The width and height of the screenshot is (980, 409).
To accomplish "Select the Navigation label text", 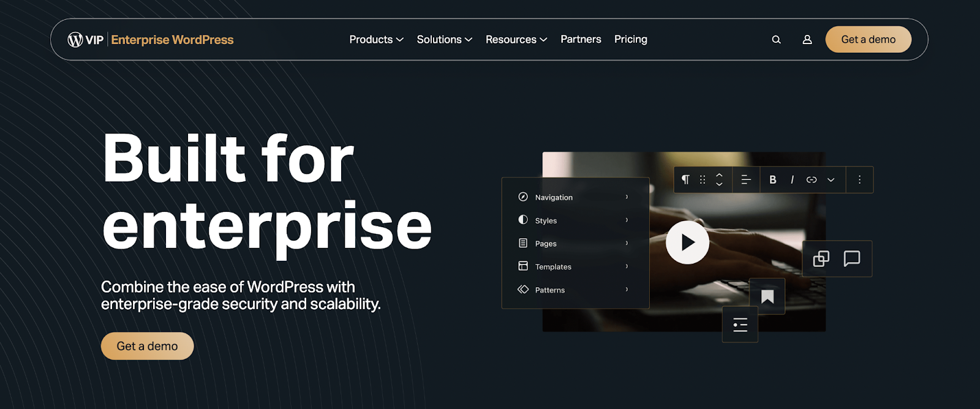I will tap(554, 197).
